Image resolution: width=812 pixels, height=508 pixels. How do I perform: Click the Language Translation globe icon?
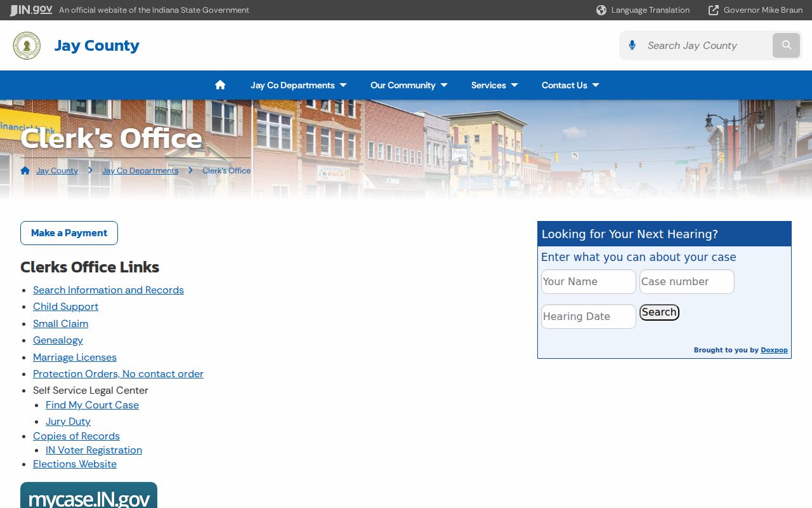click(x=601, y=10)
